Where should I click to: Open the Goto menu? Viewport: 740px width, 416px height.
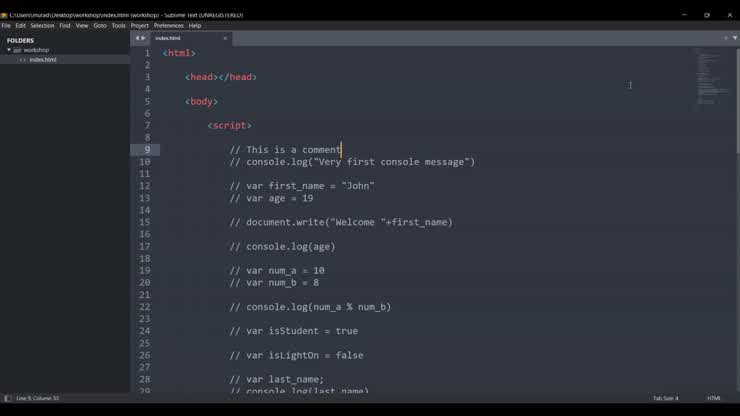pyautogui.click(x=100, y=26)
